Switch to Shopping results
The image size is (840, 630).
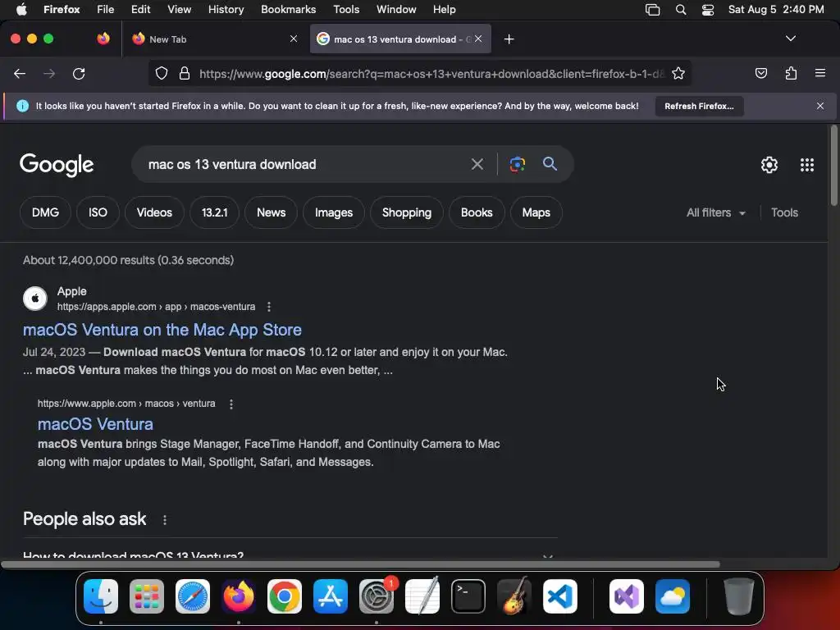pos(407,212)
